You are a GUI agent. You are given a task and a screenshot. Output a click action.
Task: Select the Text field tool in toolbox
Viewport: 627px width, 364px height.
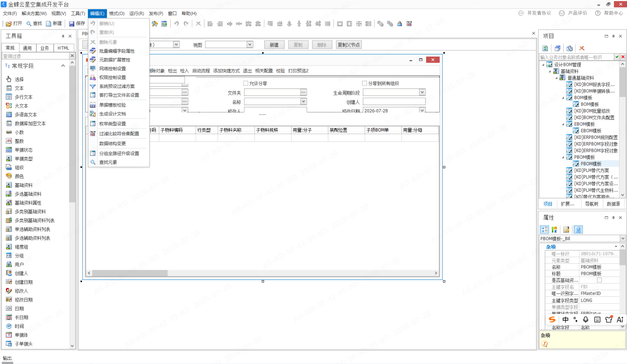[x=19, y=88]
